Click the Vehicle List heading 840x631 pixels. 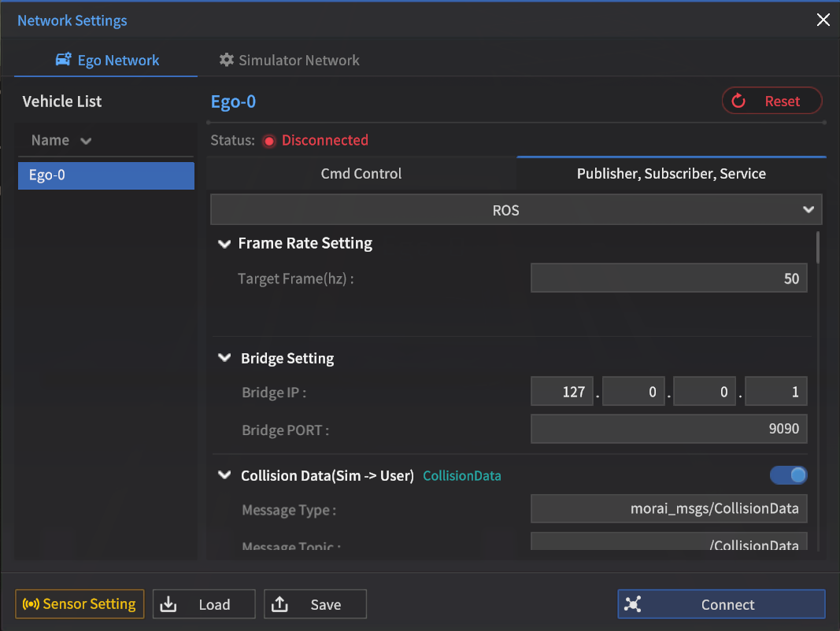[x=61, y=101]
